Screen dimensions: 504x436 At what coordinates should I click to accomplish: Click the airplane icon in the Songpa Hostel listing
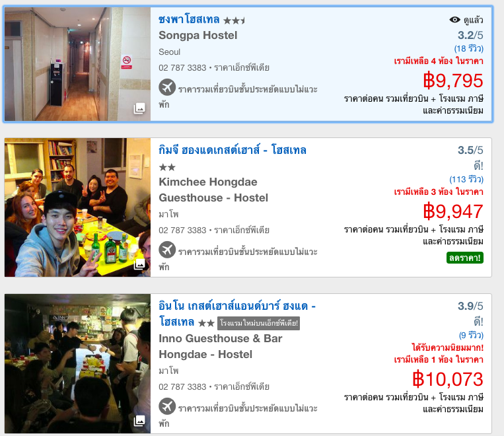click(167, 87)
